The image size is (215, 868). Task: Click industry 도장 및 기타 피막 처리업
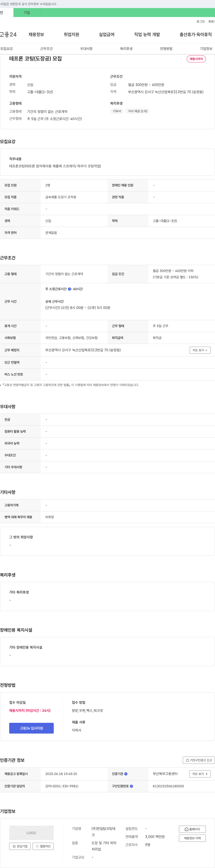tap(104, 846)
